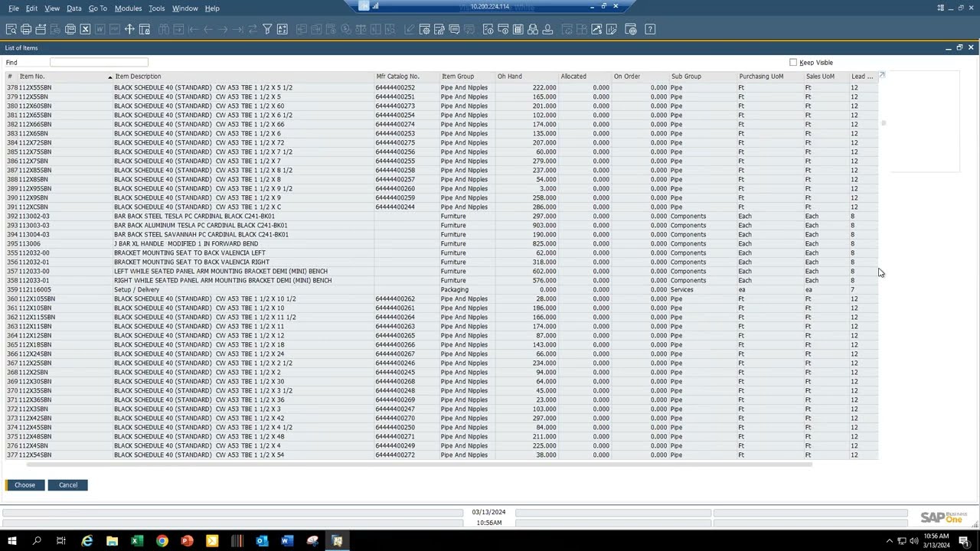The width and height of the screenshot is (980, 551).
Task: Open Excel from the taskbar
Action: point(137,541)
